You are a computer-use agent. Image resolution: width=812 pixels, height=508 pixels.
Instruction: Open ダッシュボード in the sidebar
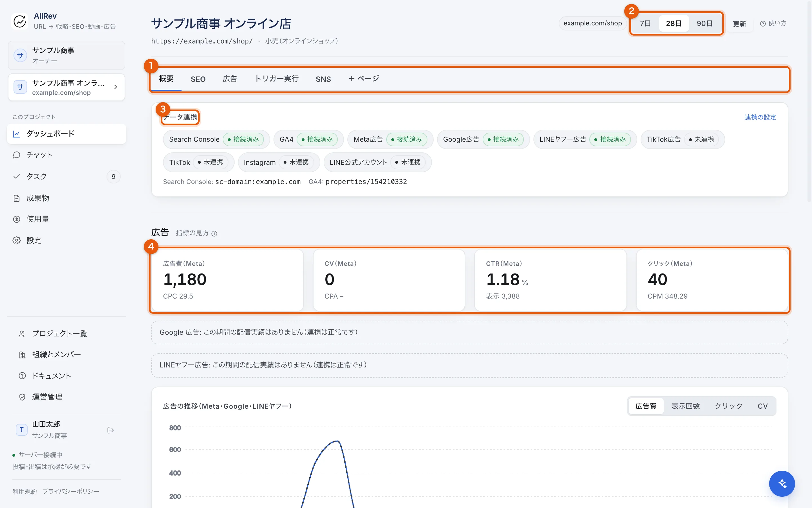[67, 134]
